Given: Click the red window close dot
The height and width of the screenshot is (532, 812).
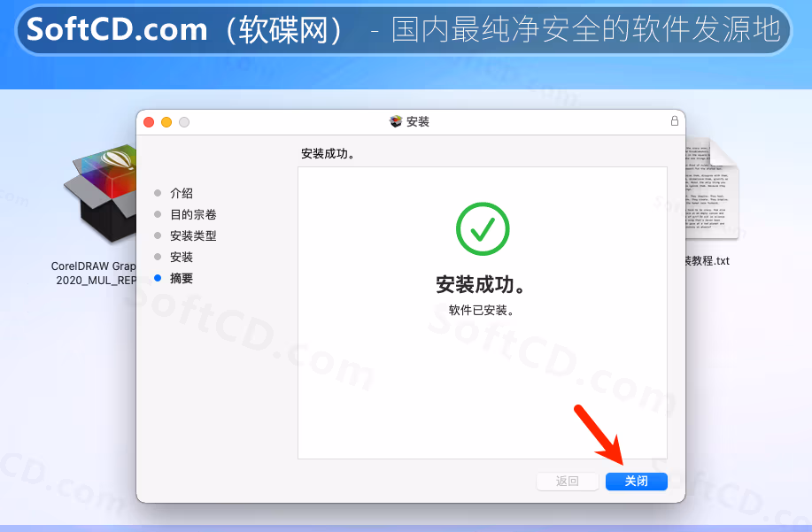Looking at the screenshot, I should [x=149, y=122].
